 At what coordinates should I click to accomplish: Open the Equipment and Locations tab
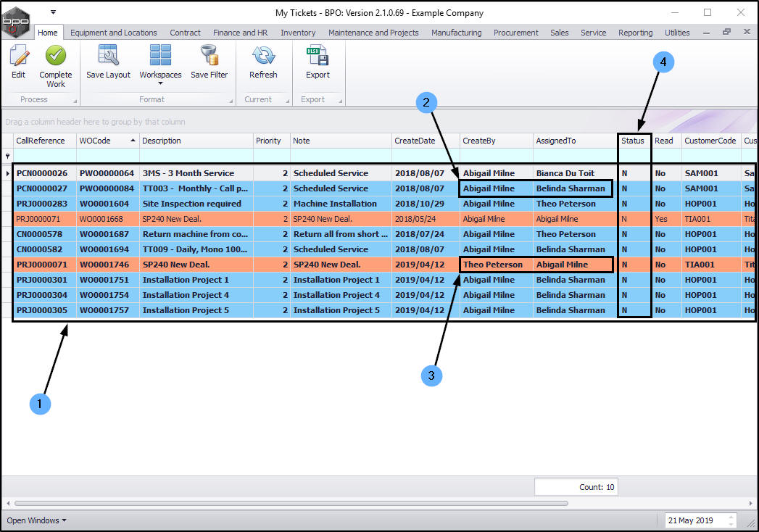click(114, 33)
